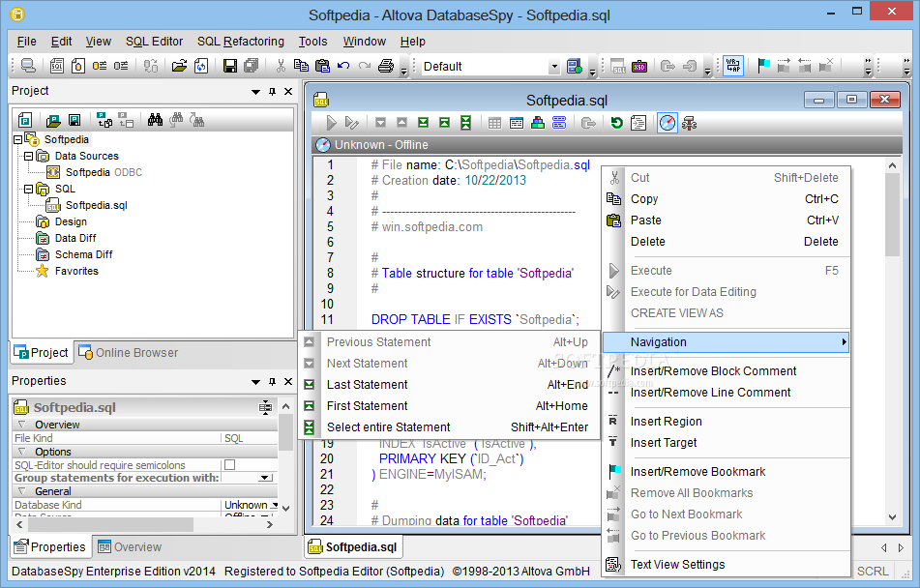Open the Database Kind Unknown dropdown

click(x=274, y=505)
